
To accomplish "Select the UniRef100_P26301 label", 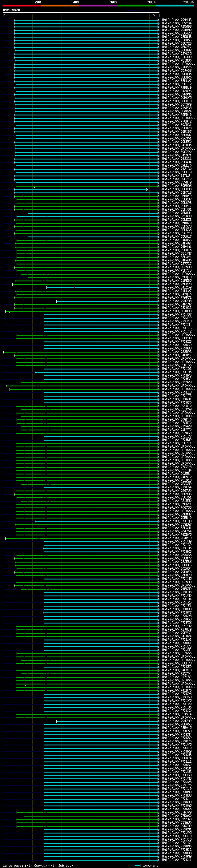I will tap(177, 138).
